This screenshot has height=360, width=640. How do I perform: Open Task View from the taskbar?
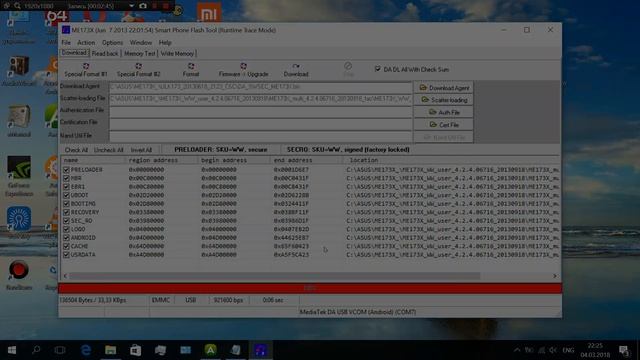[x=60, y=350]
